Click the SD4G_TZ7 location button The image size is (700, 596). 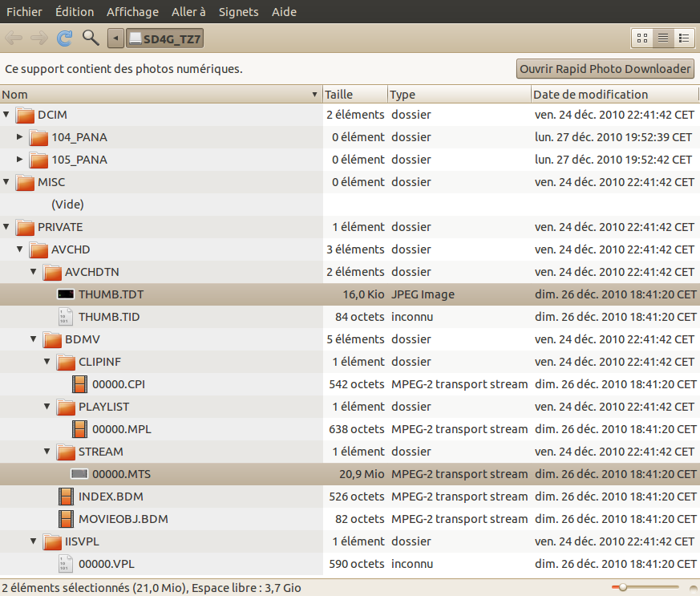[165, 38]
